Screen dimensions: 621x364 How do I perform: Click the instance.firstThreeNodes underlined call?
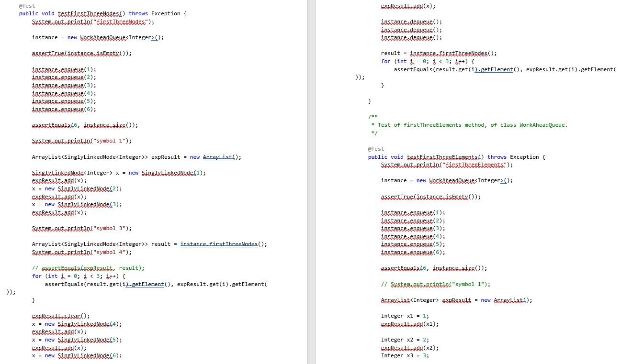coord(218,244)
